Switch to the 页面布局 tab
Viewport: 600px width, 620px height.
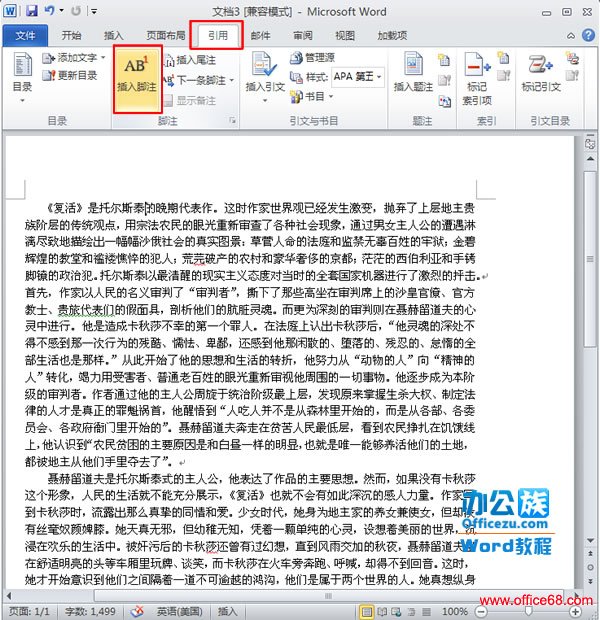click(x=166, y=36)
